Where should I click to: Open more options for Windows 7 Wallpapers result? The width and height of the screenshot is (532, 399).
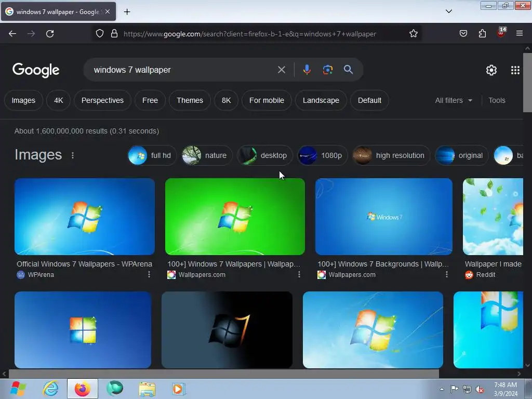coord(299,274)
